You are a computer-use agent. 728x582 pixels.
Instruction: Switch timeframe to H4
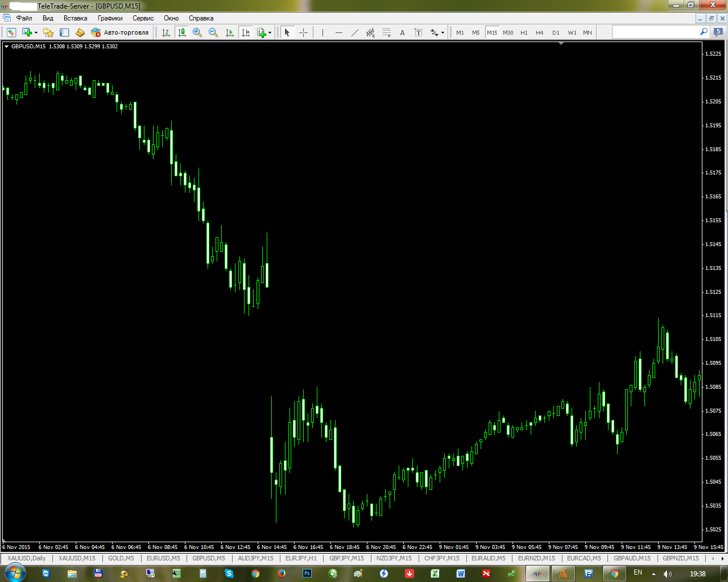point(540,32)
